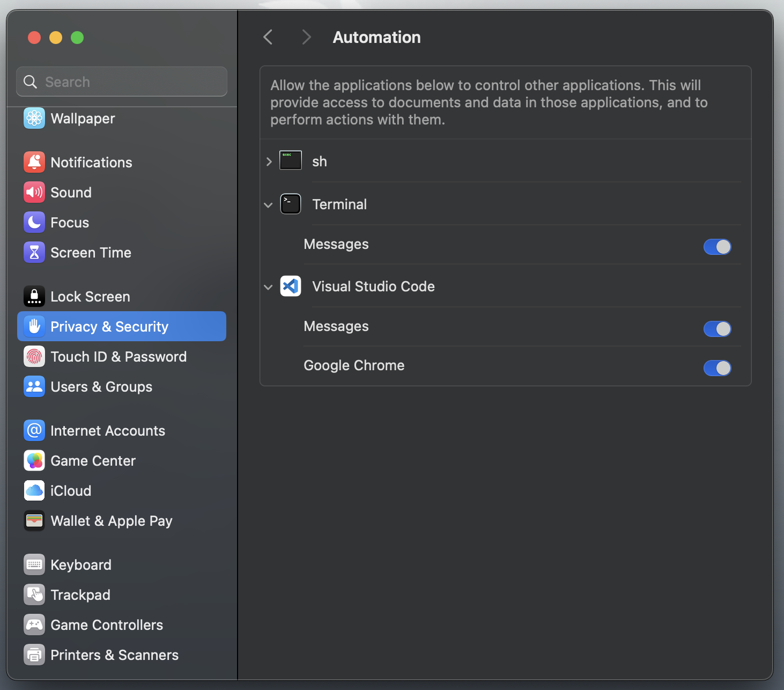Expand the sh application row chevron

click(x=269, y=162)
